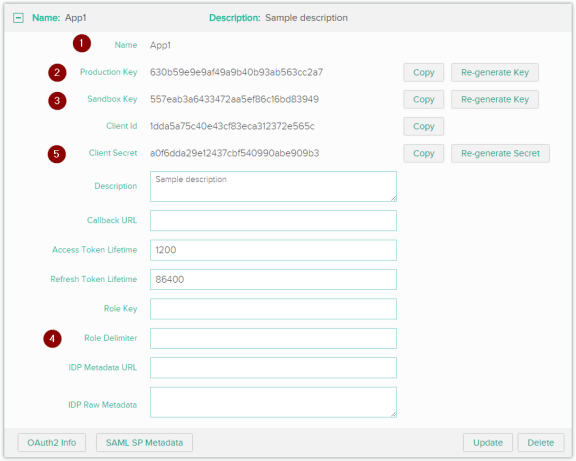576x461 pixels.
Task: Click the Role Delimiter input field
Action: [x=273, y=338]
